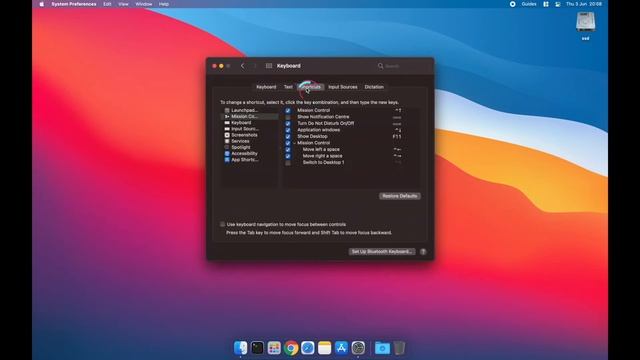Open Launchpad from the Dock
Viewport: 640px width, 360px height.
tap(274, 348)
